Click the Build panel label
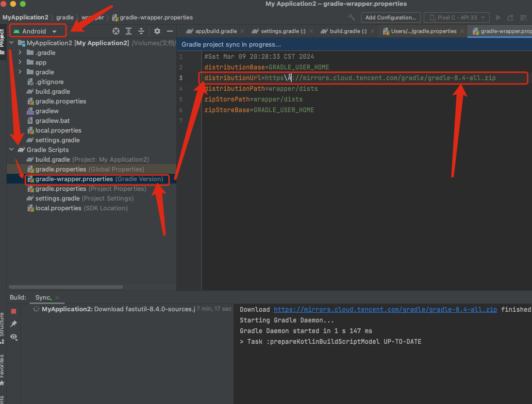The height and width of the screenshot is (404, 532). 17,297
